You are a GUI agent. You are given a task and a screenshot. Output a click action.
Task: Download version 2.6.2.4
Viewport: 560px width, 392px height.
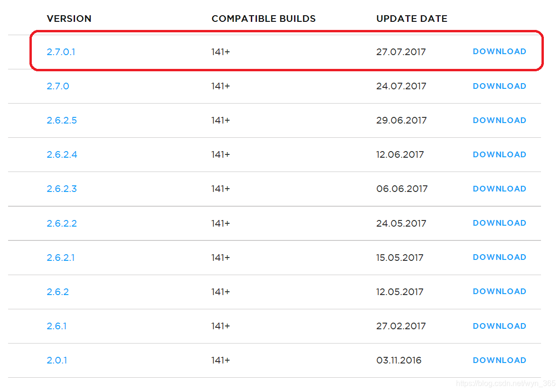click(499, 154)
